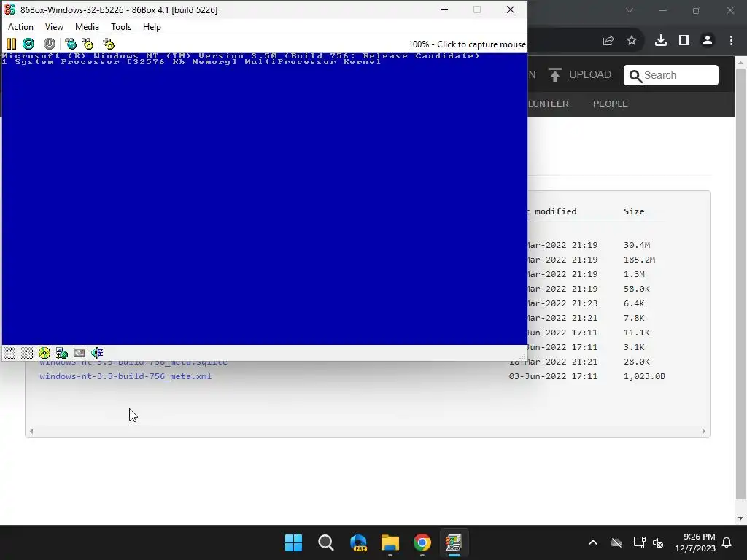
Task: Open the Tools menu in 86Box
Action: pos(121,27)
